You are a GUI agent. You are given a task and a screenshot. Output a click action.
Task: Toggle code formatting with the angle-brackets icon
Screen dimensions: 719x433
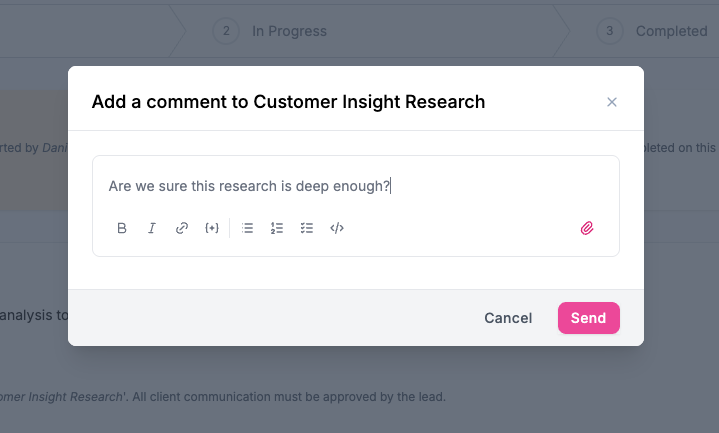coord(337,228)
